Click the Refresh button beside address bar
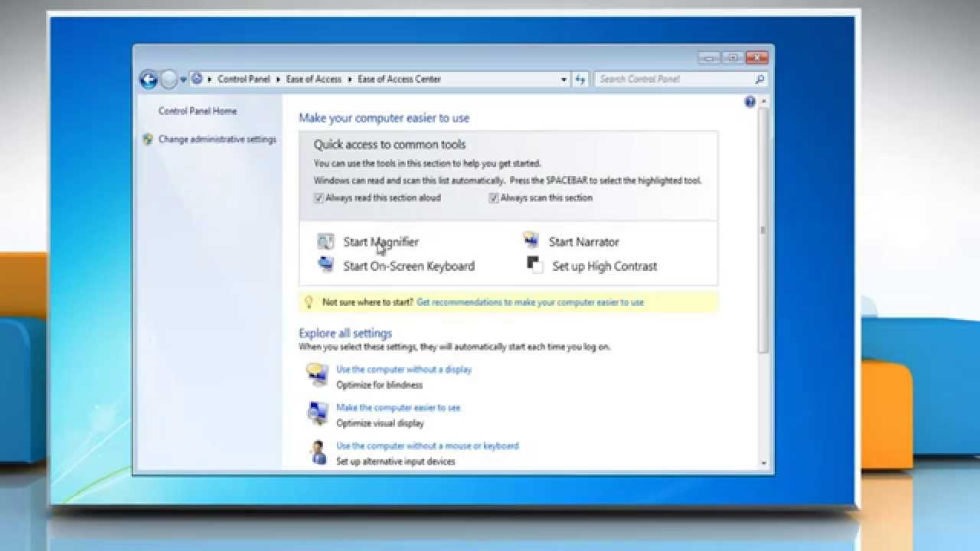Image resolution: width=980 pixels, height=551 pixels. (580, 79)
